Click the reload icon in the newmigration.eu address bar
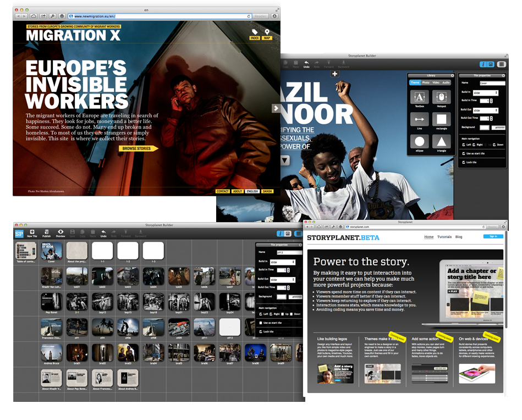This screenshot has width=522, height=420. tap(249, 16)
